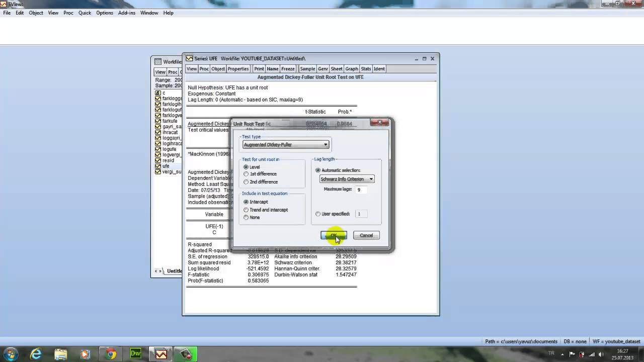The height and width of the screenshot is (362, 644).
Task: Select the ufe series icon in Workfile
Action: click(x=157, y=166)
